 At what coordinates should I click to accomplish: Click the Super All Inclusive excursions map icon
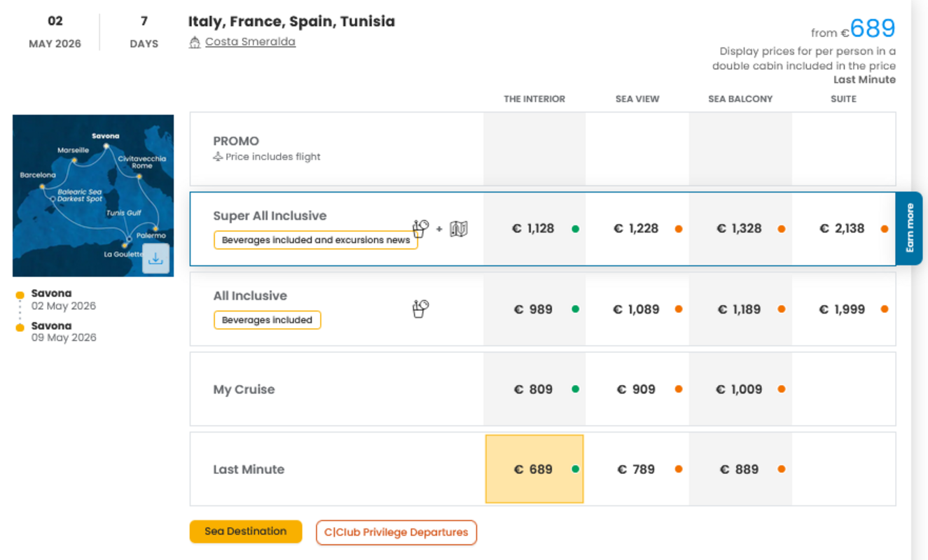(459, 229)
